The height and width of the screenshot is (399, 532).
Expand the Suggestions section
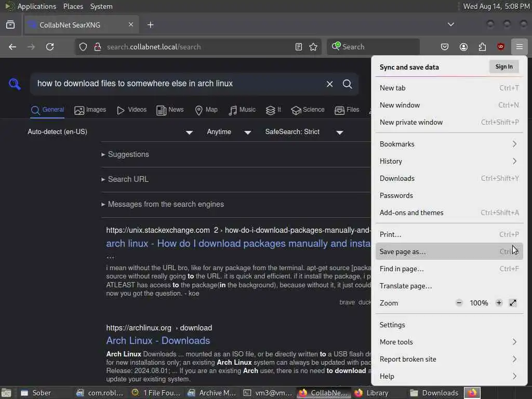tap(126, 154)
